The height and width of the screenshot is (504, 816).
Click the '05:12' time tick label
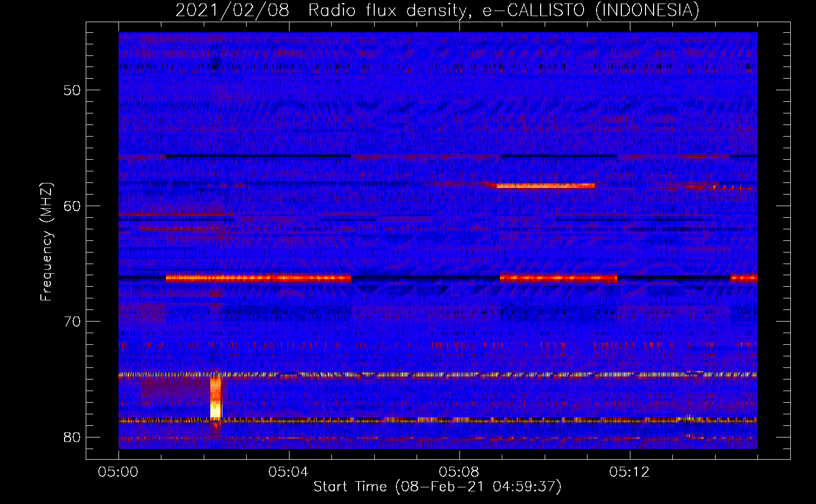tap(629, 472)
